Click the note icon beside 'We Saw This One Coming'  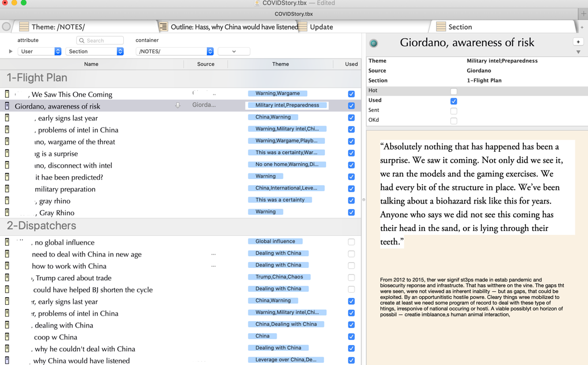(7, 94)
